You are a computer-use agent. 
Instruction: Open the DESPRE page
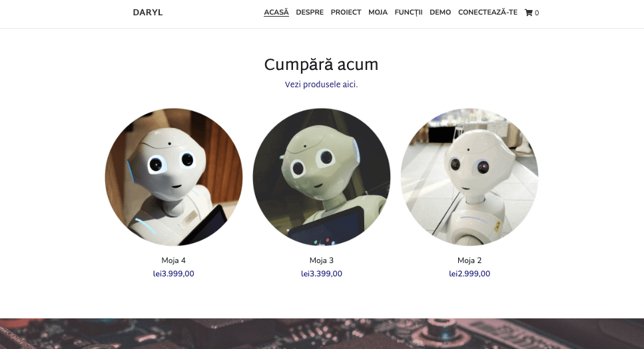[310, 12]
